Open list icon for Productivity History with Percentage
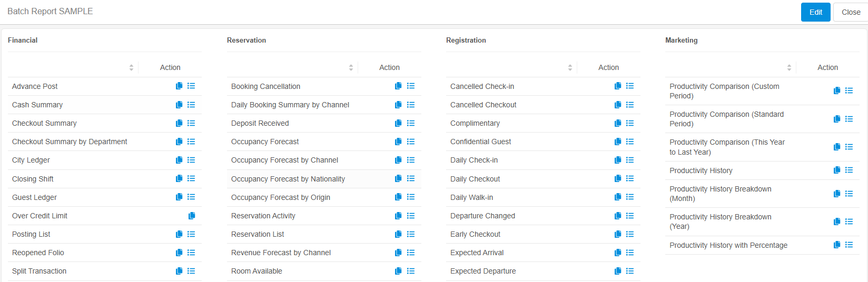Viewport: 868px width, 282px height. (x=849, y=245)
